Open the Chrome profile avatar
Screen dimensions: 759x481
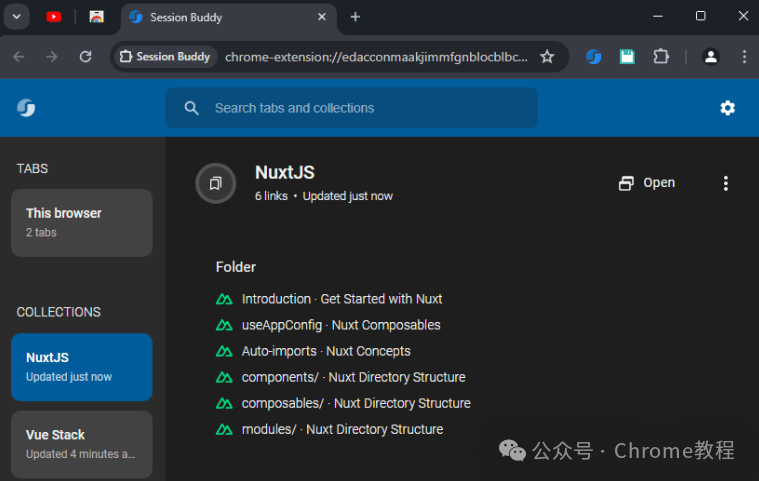coord(711,57)
